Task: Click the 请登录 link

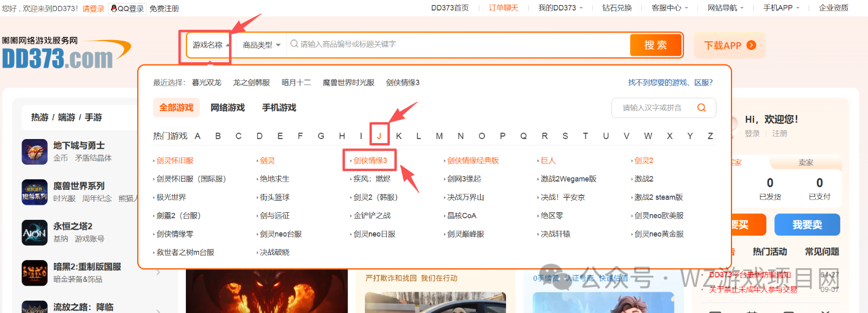Action: click(94, 8)
